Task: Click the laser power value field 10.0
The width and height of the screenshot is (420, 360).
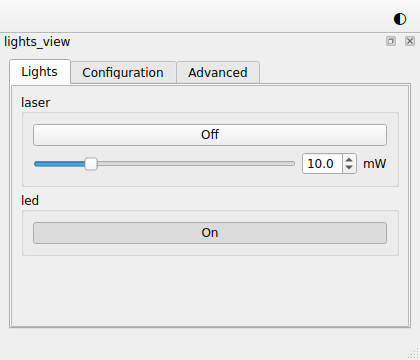Action: coord(322,164)
